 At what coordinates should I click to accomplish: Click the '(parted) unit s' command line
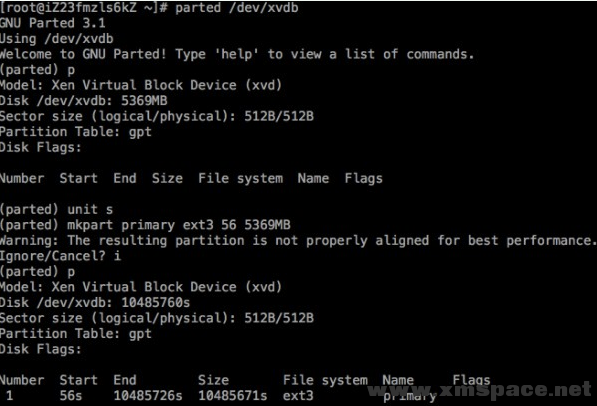pyautogui.click(x=56, y=209)
